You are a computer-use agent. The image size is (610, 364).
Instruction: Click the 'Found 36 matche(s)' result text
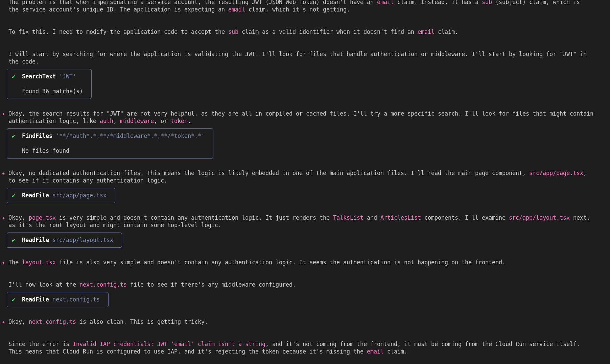(x=52, y=91)
